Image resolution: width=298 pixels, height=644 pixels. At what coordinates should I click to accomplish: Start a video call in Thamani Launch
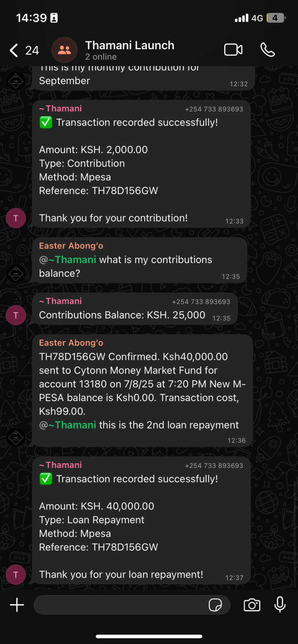tap(233, 50)
